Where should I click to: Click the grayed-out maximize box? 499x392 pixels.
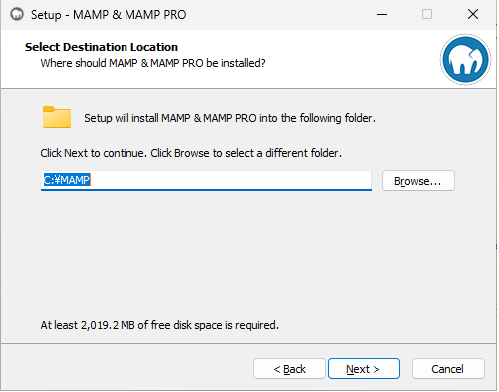(x=427, y=14)
